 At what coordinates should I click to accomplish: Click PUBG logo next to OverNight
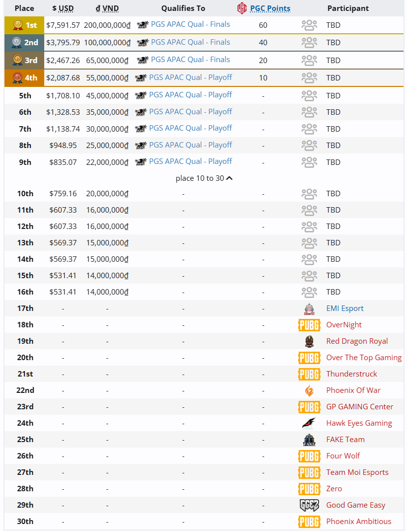click(x=309, y=325)
